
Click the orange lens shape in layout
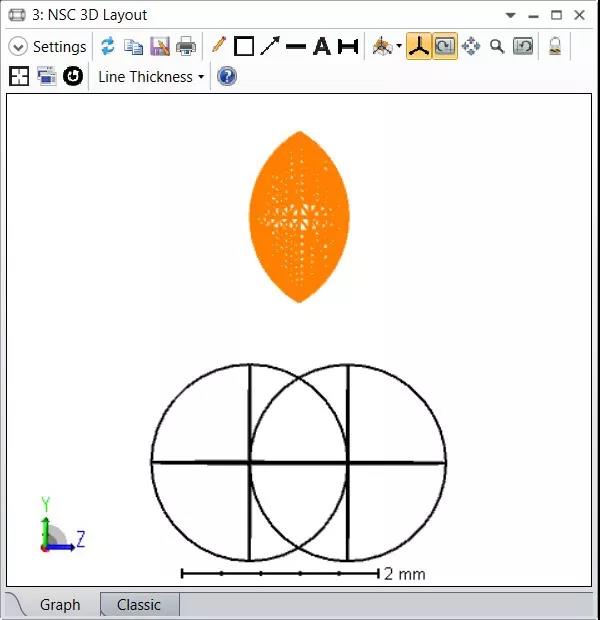pos(300,216)
